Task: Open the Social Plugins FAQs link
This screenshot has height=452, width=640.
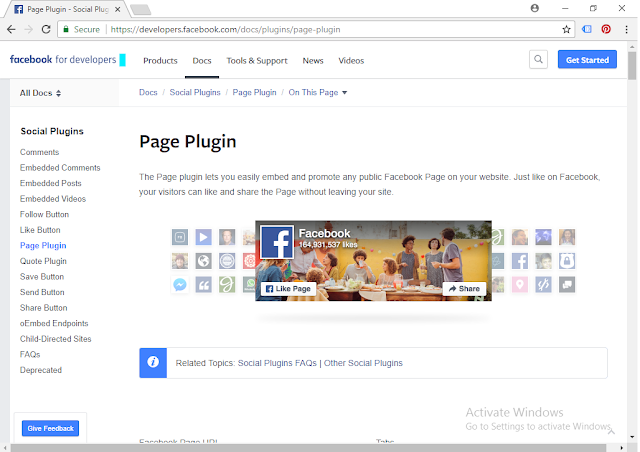Action: click(x=277, y=363)
